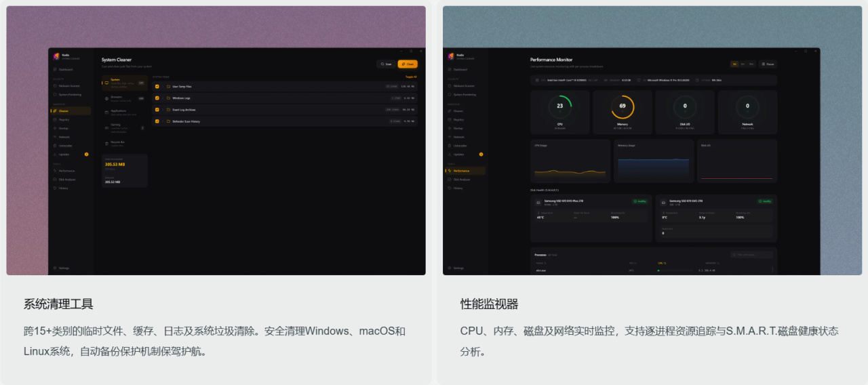
Task: Select System Hardening icon in System Cleaner window
Action: pos(55,94)
